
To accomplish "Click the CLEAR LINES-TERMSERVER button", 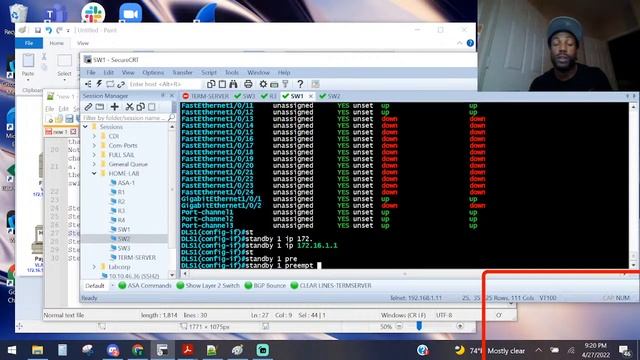I will [331, 286].
